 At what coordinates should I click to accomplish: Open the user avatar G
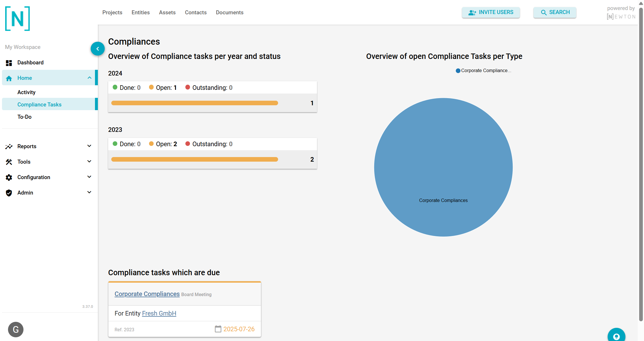(16, 330)
